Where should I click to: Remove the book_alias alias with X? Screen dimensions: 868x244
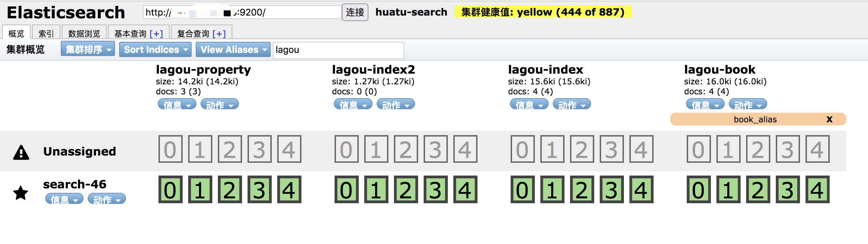click(829, 119)
